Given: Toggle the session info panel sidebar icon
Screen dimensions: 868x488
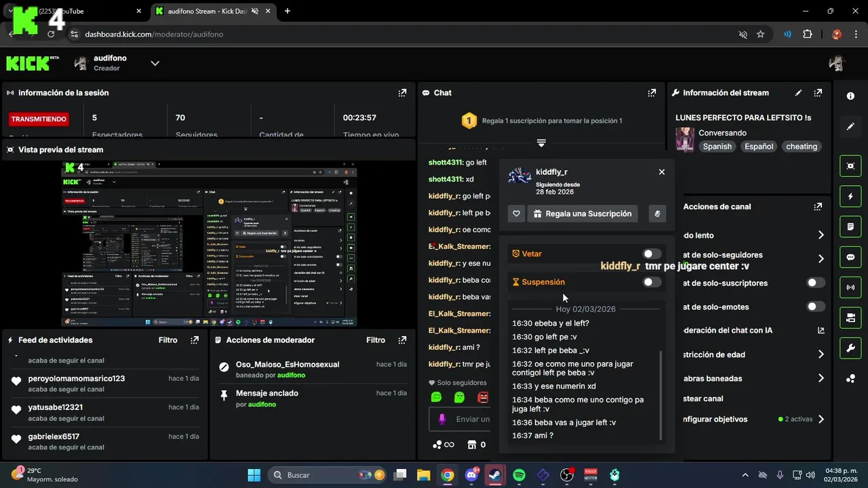Looking at the screenshot, I should coord(850,166).
